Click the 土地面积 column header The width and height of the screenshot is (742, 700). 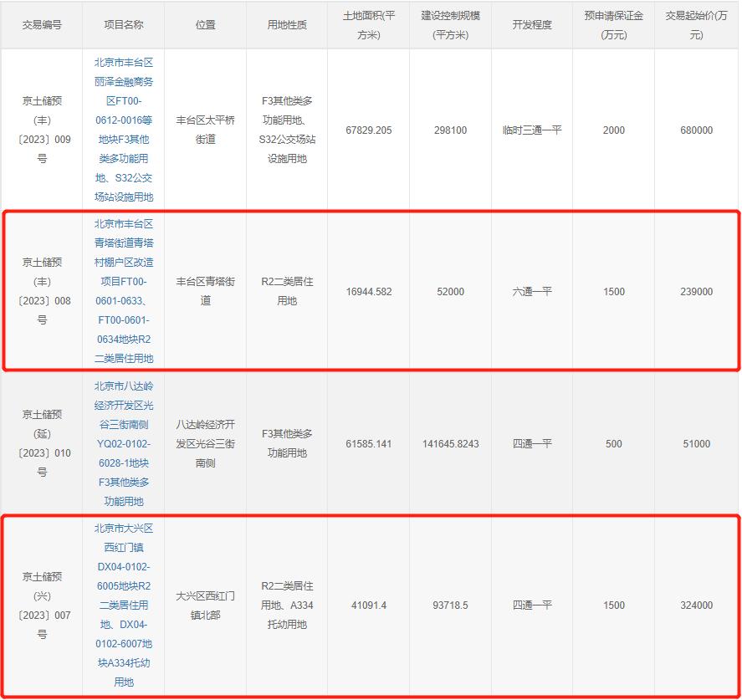coord(369,25)
